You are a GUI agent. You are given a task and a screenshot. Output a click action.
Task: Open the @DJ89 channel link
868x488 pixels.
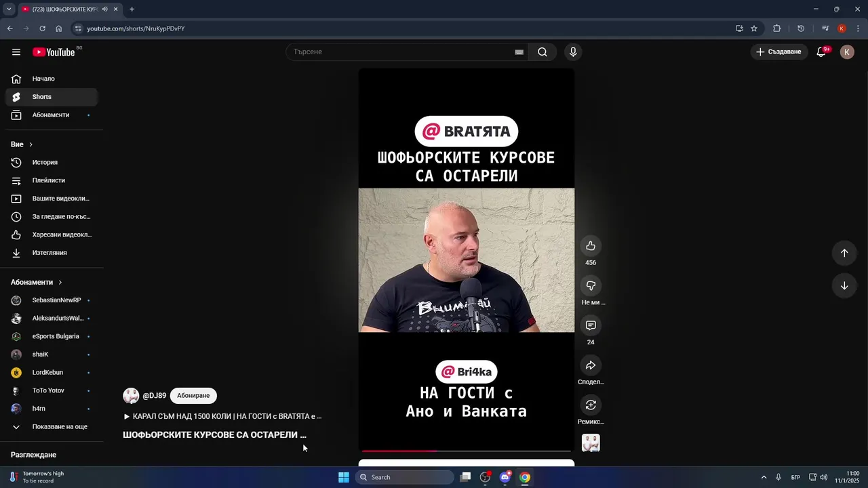pos(154,396)
